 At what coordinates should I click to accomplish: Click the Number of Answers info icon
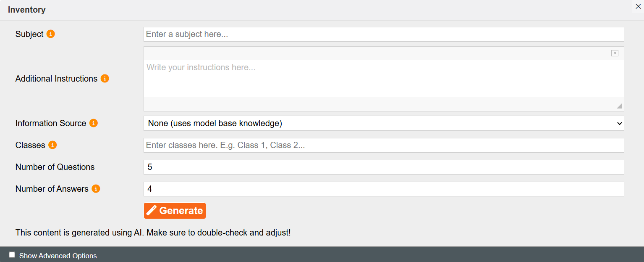[96, 189]
